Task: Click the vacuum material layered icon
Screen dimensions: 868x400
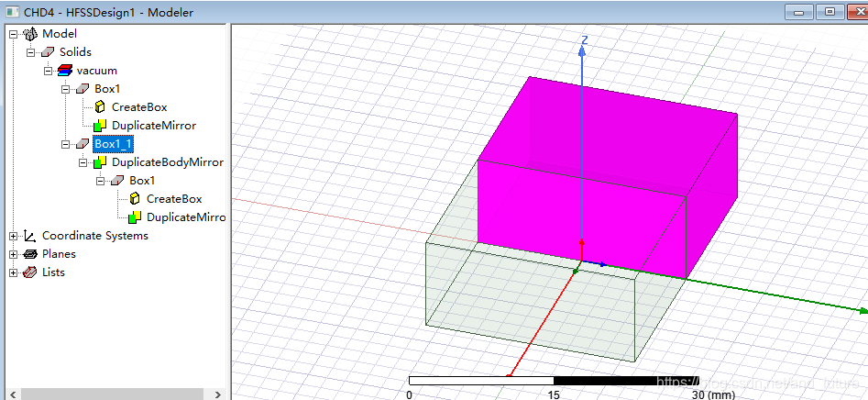Action: point(65,71)
